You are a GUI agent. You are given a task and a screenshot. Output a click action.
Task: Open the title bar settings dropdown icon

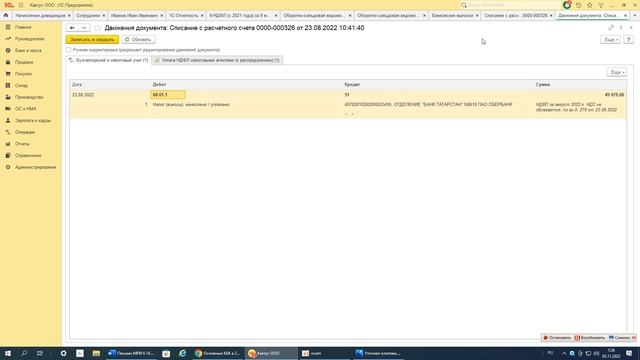pos(601,5)
